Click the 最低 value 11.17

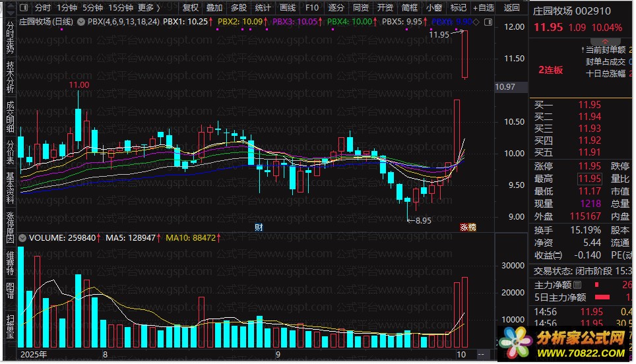tap(589, 191)
